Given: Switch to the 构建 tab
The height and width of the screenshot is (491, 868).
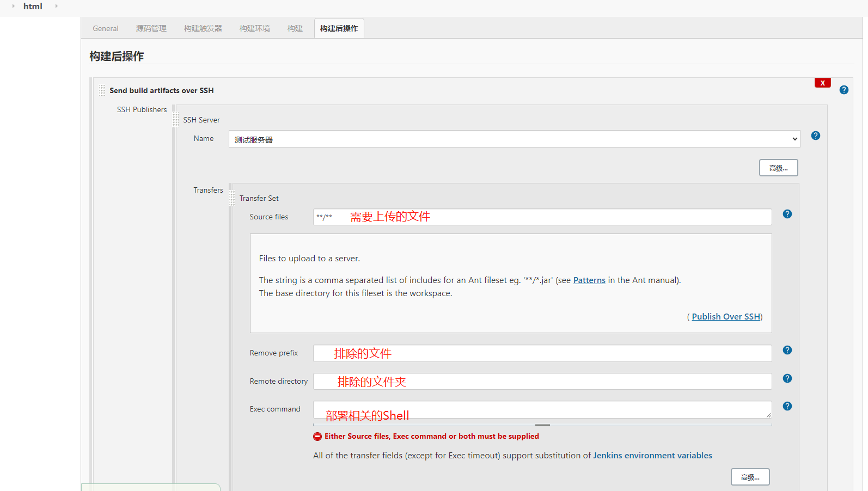Looking at the screenshot, I should [295, 28].
